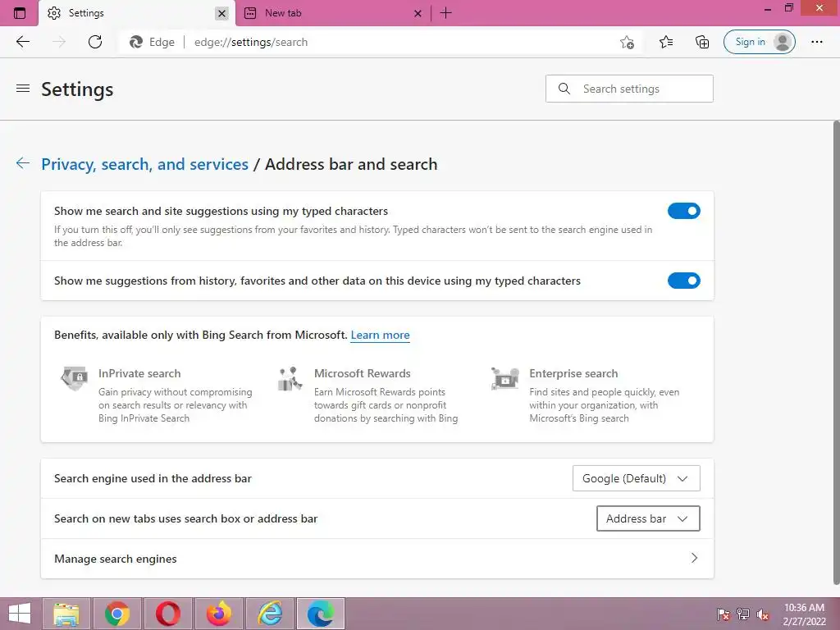Launch Firefox from the taskbar

[x=218, y=614]
